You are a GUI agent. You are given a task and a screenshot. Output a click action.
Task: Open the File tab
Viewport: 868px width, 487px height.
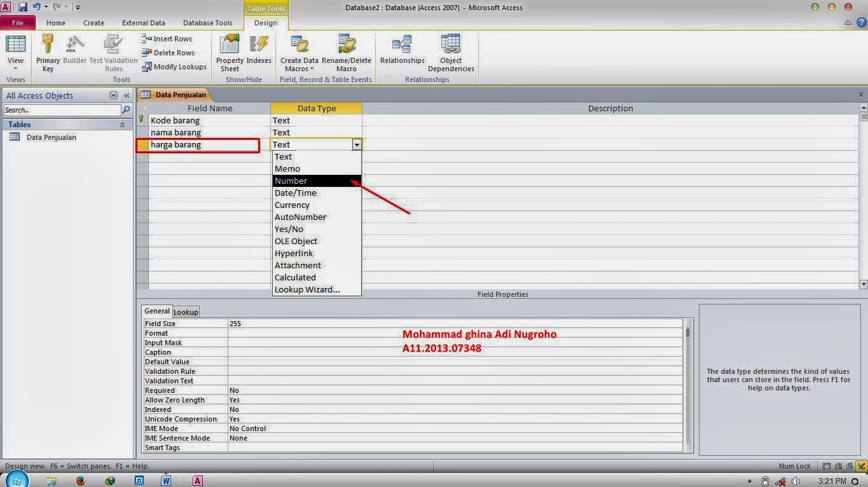pos(17,23)
